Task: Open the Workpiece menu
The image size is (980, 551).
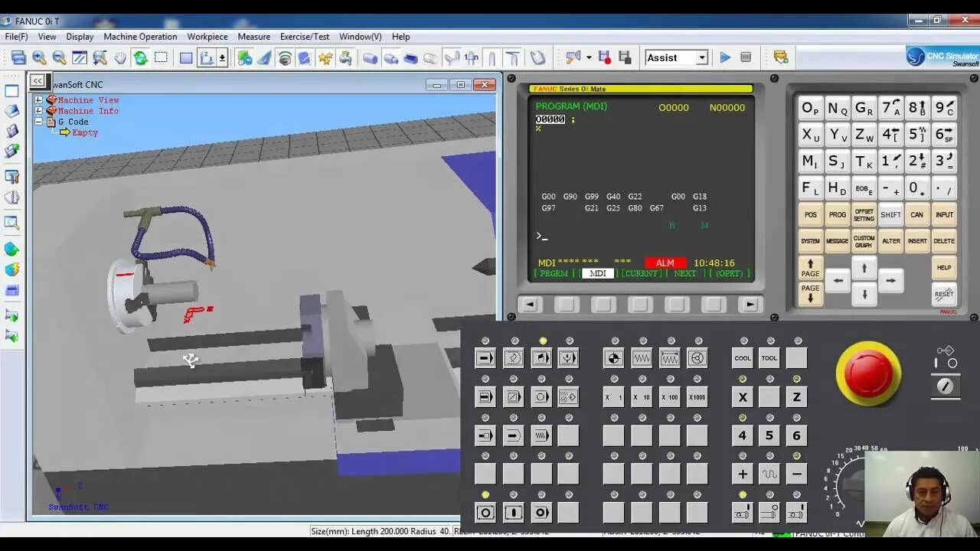Action: click(x=207, y=37)
